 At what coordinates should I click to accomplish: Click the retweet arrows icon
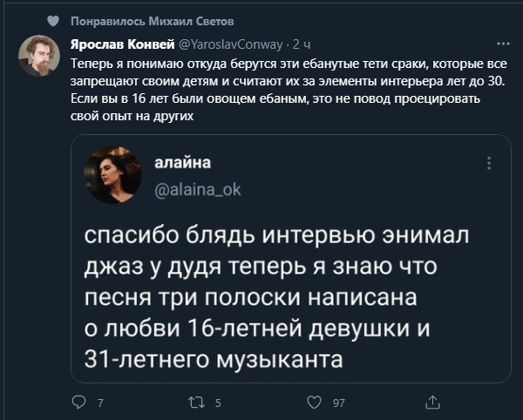tap(197, 403)
